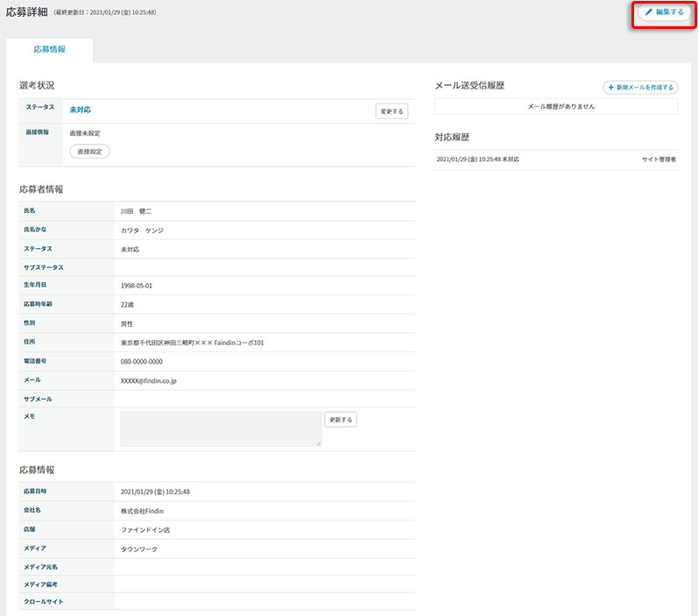Click the applicant name 川田 健二
Screen dimensions: 698x616
click(x=136, y=211)
